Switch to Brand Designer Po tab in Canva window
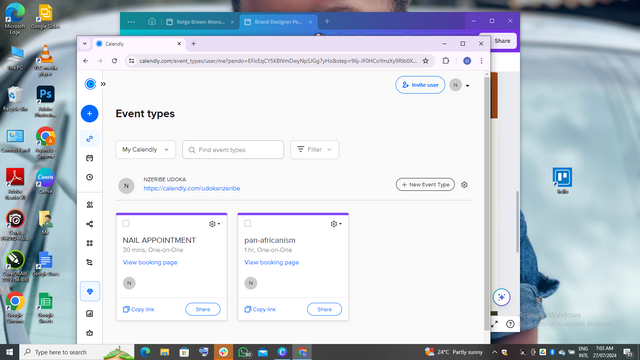Image resolution: width=640 pixels, height=360 pixels. click(x=278, y=22)
